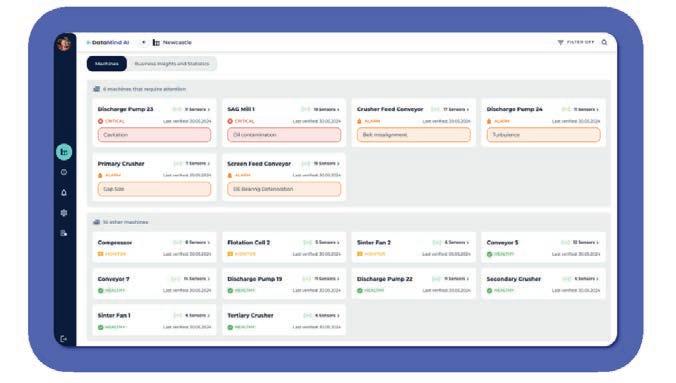The height and width of the screenshot is (383, 676).
Task: Expand sensors chevron on SAG Mill 1
Action: point(338,110)
